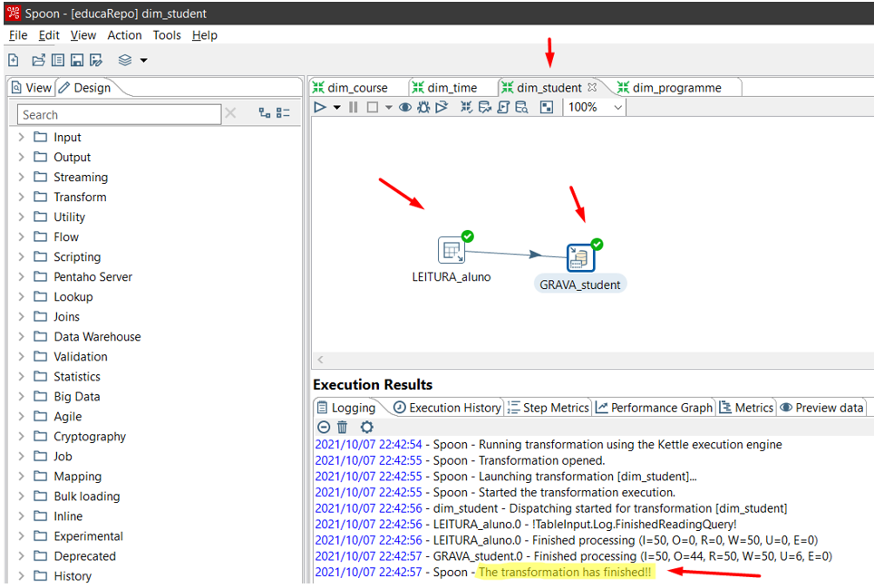Expand the Scripting folder
The image size is (874, 588).
[x=21, y=256]
